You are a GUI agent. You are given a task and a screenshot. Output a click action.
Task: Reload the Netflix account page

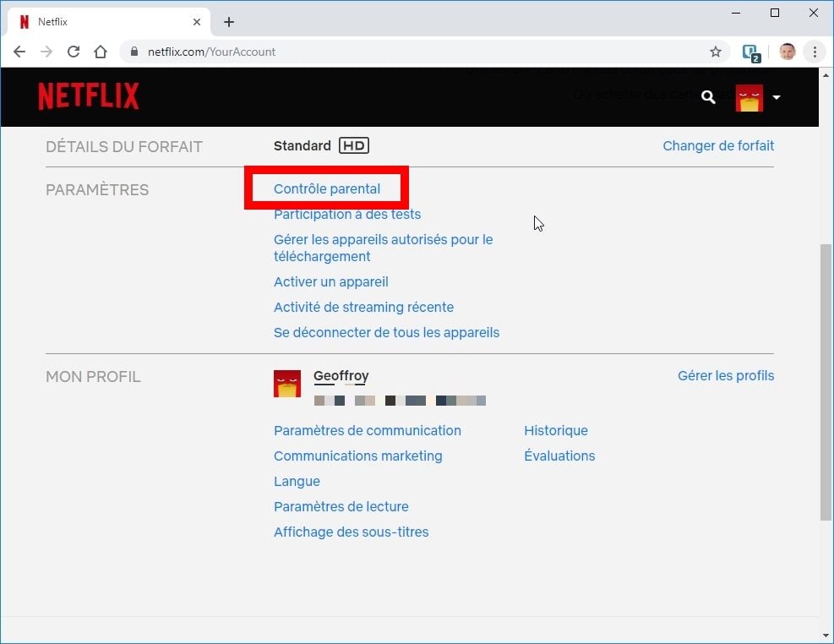[x=74, y=52]
